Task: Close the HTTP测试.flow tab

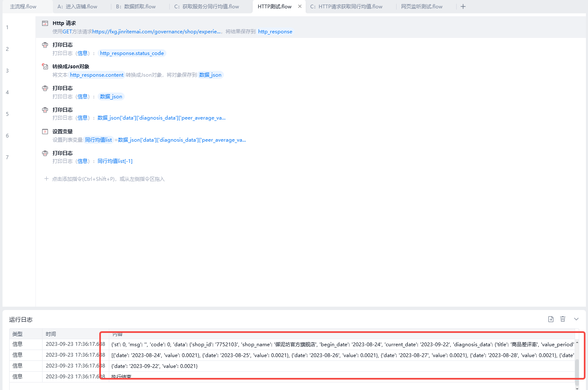Action: click(300, 7)
